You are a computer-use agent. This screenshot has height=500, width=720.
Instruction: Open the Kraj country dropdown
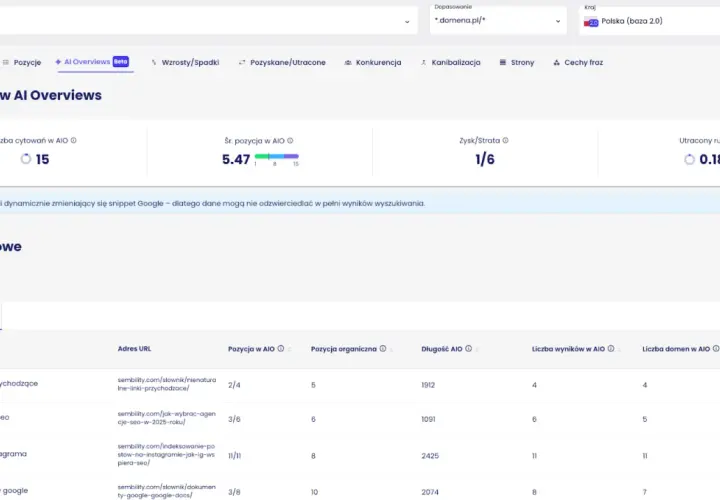[650, 21]
